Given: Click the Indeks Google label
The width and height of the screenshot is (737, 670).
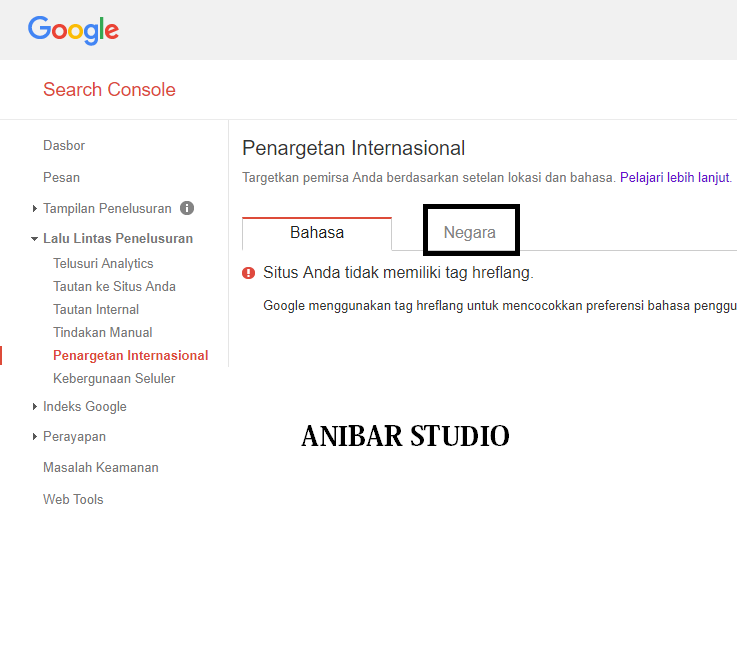Looking at the screenshot, I should [x=85, y=406].
